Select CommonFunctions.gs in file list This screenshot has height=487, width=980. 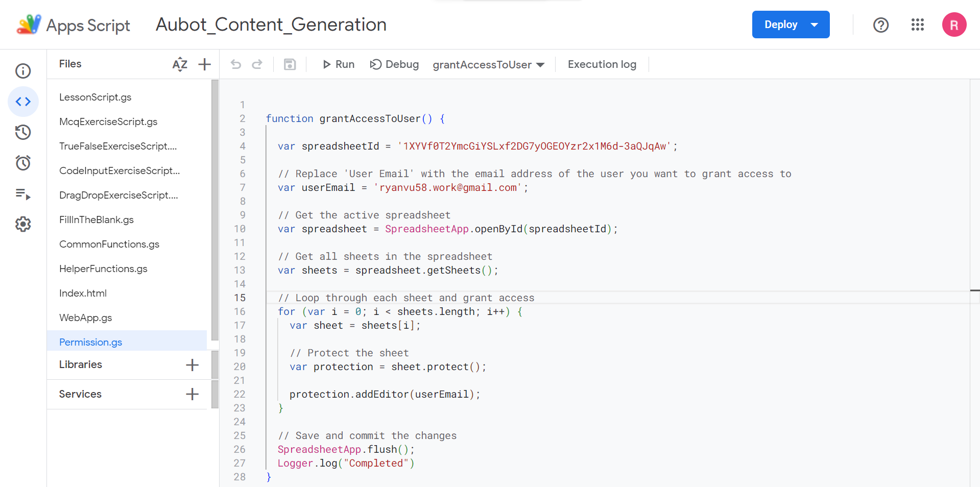pyautogui.click(x=109, y=244)
